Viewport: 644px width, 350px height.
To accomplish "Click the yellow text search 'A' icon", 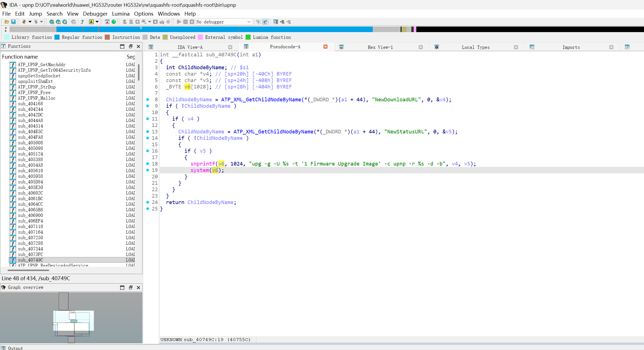I will pyautogui.click(x=91, y=22).
